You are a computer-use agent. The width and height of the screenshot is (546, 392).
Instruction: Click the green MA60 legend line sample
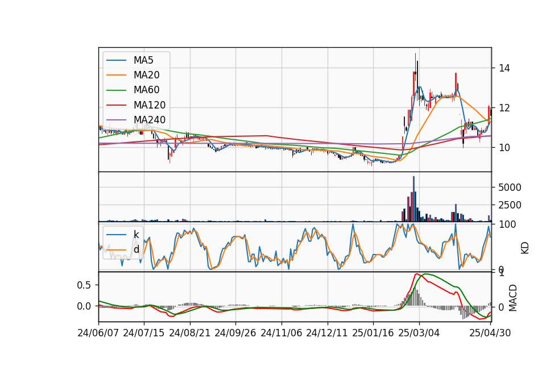pyautogui.click(x=116, y=90)
